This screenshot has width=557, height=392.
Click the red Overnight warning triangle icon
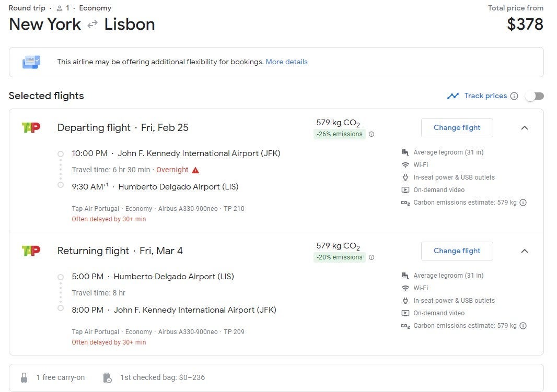[195, 170]
